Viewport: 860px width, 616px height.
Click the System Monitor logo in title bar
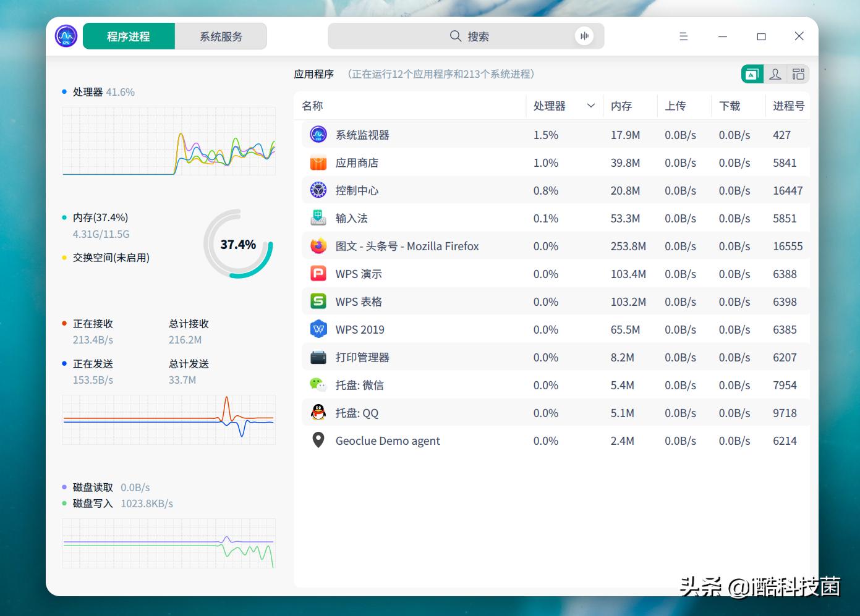point(66,35)
